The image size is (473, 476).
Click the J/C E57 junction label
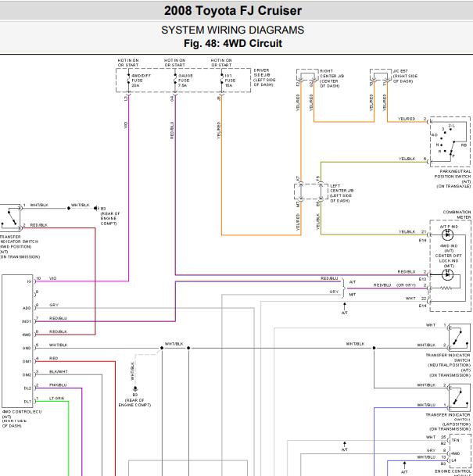405,76
